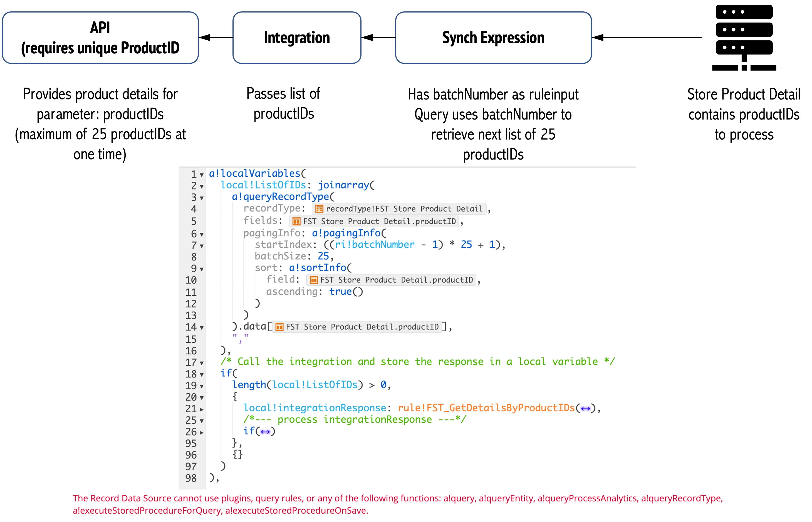Collapse a!queryRecordType fold at line 3
Image resolution: width=812 pixels, height=522 pixels.
[x=201, y=198]
